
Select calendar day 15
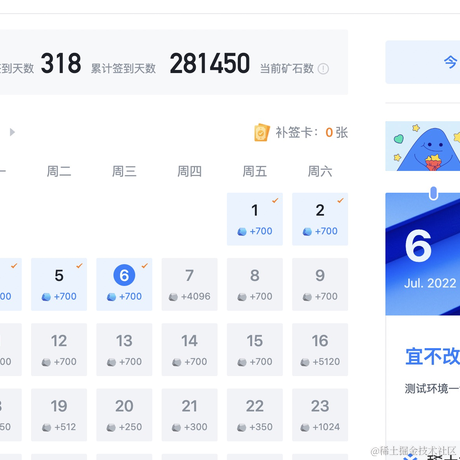point(255,350)
